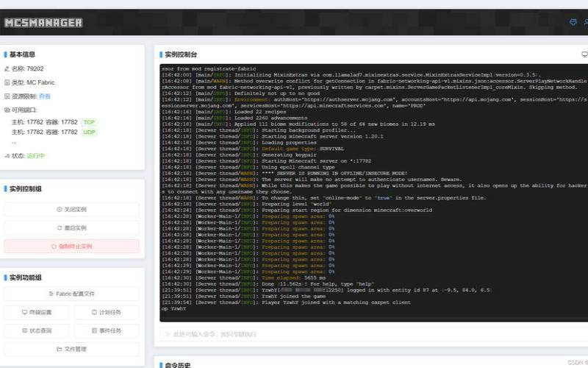Open 文件管理 (file manager)
This screenshot has height=368, width=588.
pos(71,349)
